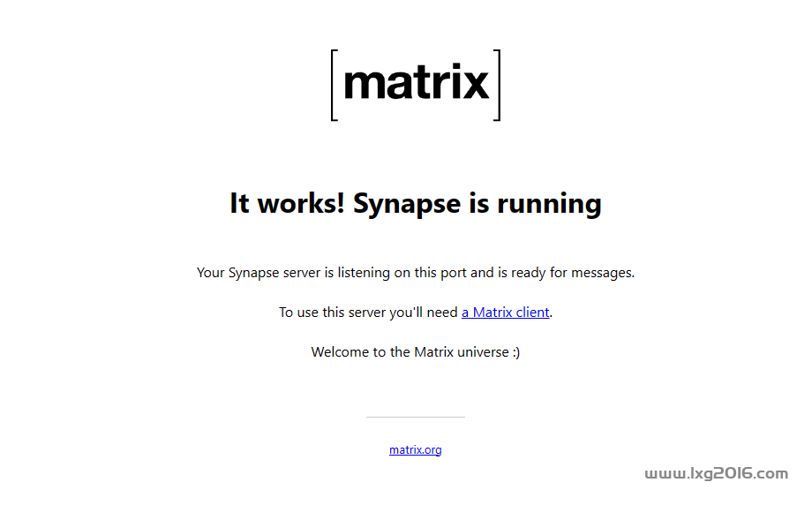The height and width of the screenshot is (505, 812).
Task: Click the right bracket of matrix logo
Action: point(497,86)
